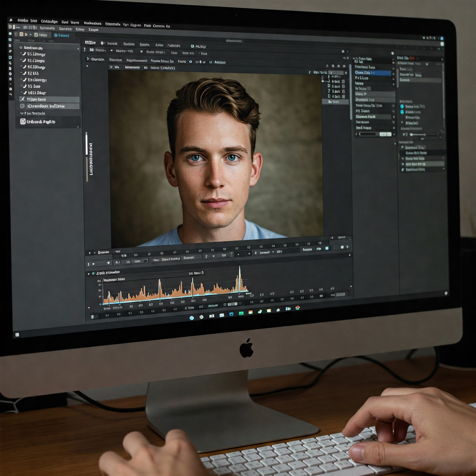Open the Apple menu in the menu bar
Screen dimensions: 476x476
[11, 20]
